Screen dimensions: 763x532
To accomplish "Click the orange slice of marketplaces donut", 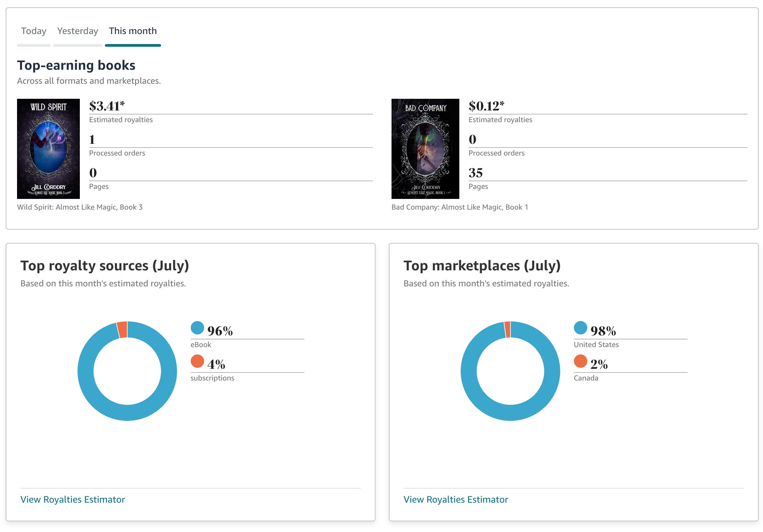I will (507, 329).
